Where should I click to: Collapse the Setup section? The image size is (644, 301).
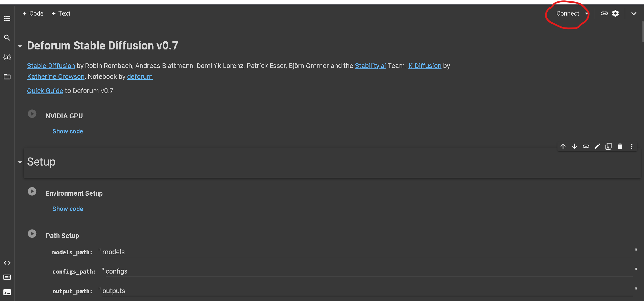[20, 163]
